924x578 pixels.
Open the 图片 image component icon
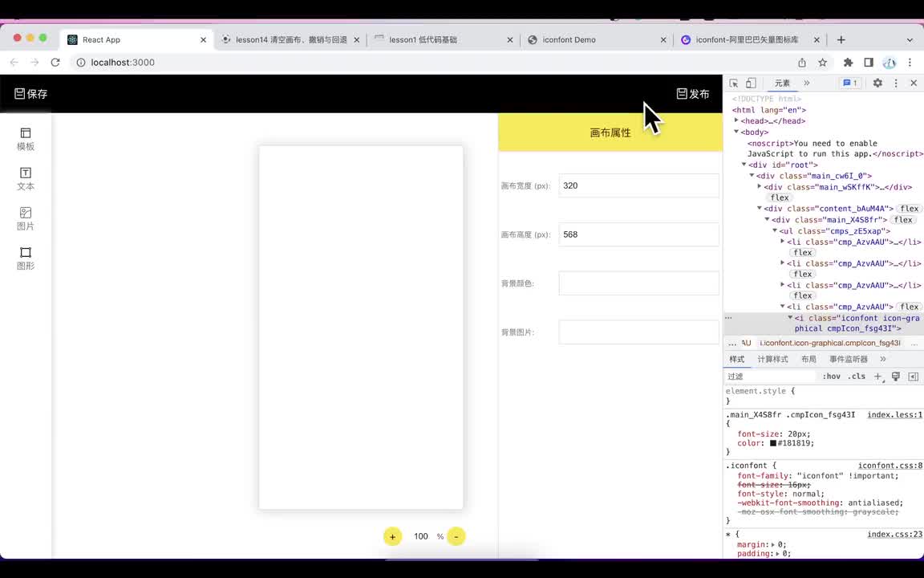pyautogui.click(x=26, y=219)
